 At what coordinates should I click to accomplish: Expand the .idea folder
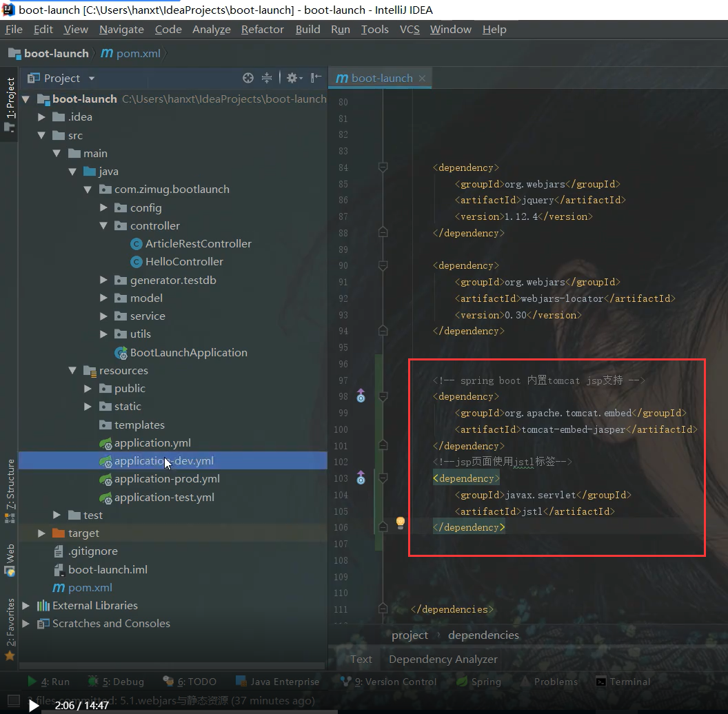coord(42,117)
